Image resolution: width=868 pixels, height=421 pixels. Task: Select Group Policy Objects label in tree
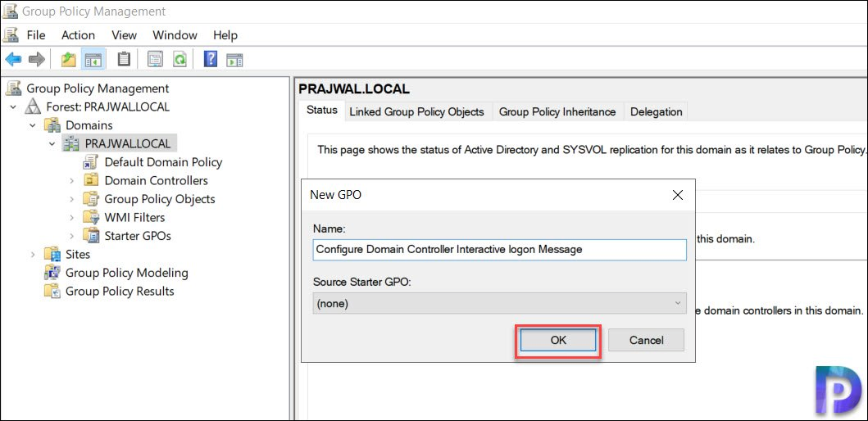tap(160, 199)
